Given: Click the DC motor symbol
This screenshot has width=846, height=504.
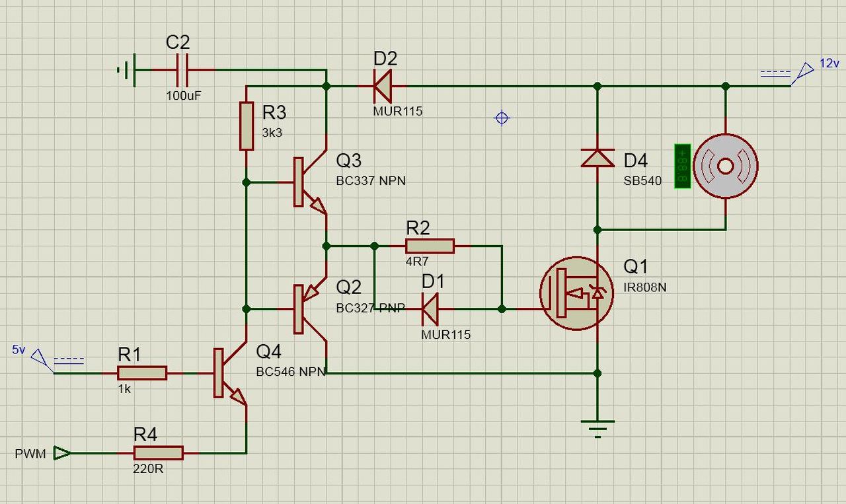Looking at the screenshot, I should [725, 166].
